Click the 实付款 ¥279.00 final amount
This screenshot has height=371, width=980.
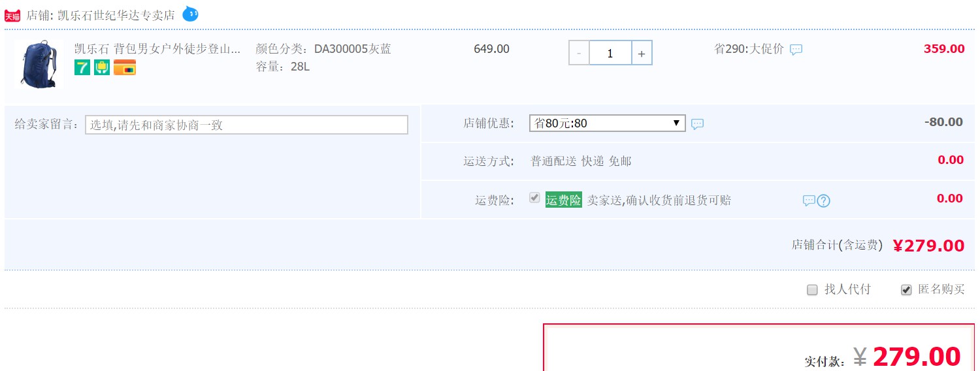907,357
